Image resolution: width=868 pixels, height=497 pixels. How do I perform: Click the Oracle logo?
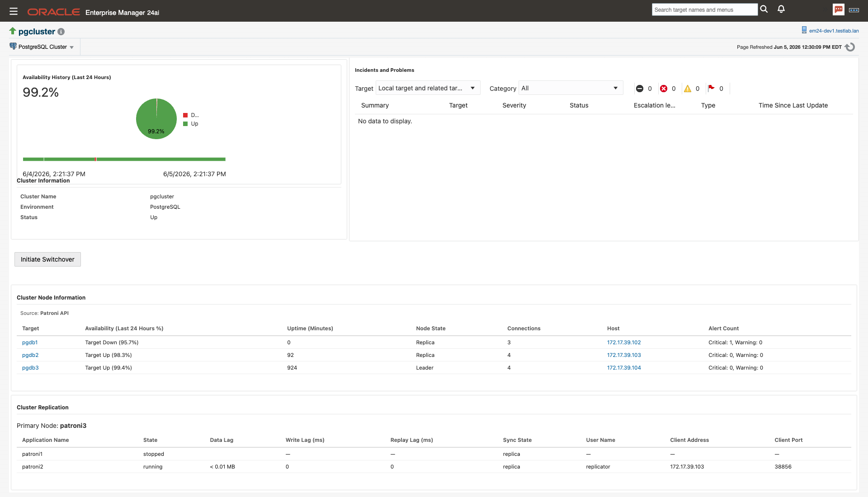point(53,12)
